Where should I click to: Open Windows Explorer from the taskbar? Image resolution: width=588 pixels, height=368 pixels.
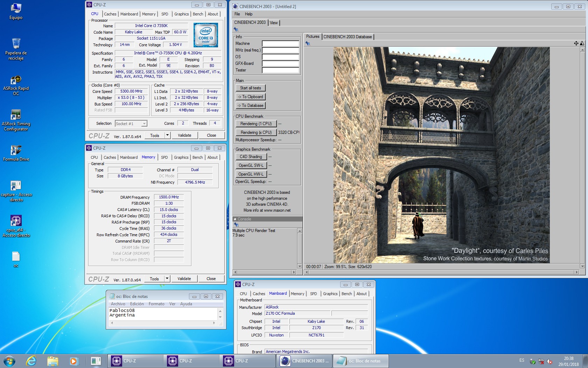point(52,361)
